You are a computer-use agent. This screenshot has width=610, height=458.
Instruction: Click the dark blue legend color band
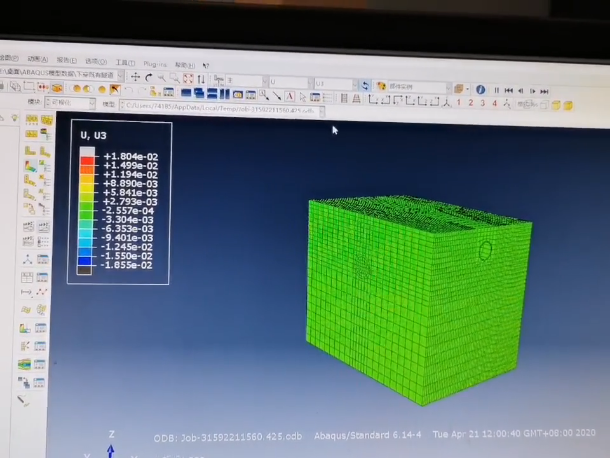coord(85,261)
